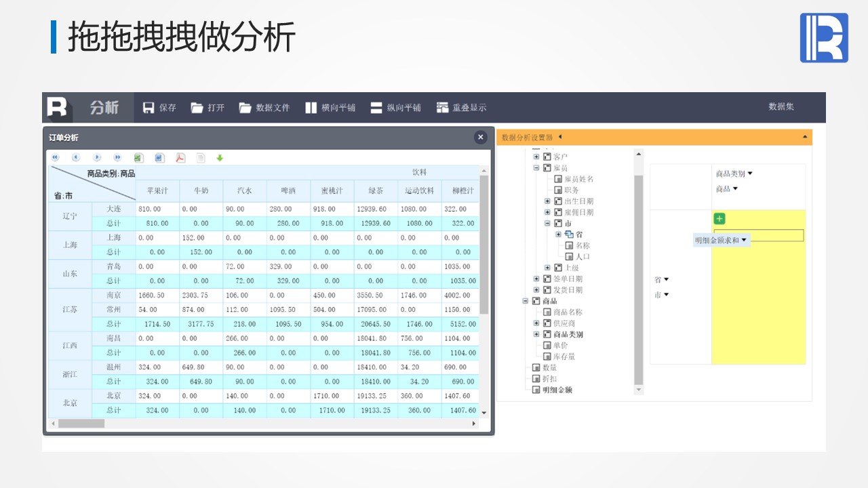Click the 数据集 dataset link
868x488 pixels.
(x=781, y=106)
